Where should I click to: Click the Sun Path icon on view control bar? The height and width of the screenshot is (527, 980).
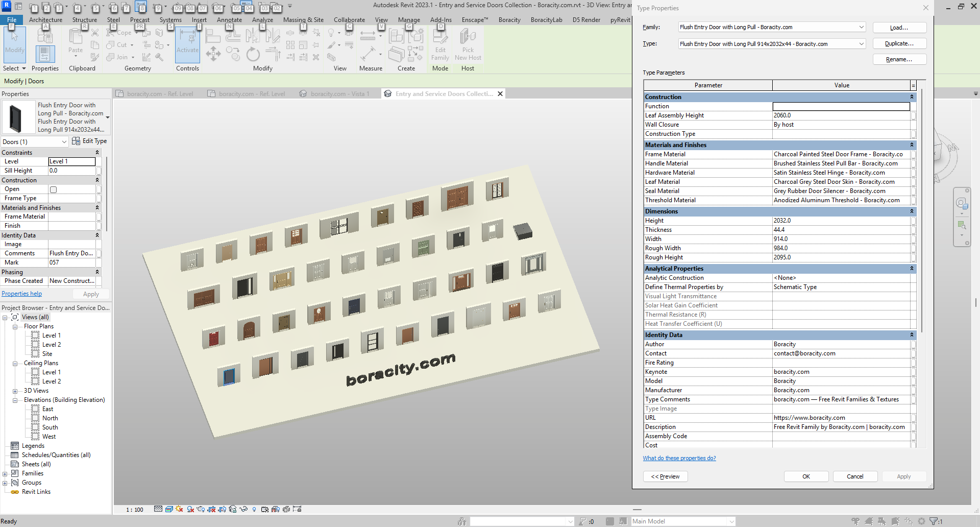[179, 509]
